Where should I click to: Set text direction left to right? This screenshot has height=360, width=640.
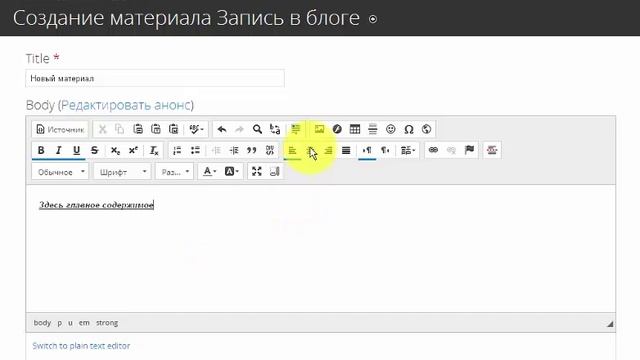point(367,150)
